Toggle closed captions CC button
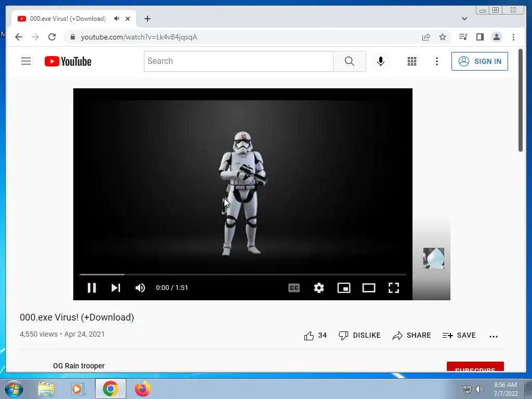The image size is (532, 399). point(294,288)
